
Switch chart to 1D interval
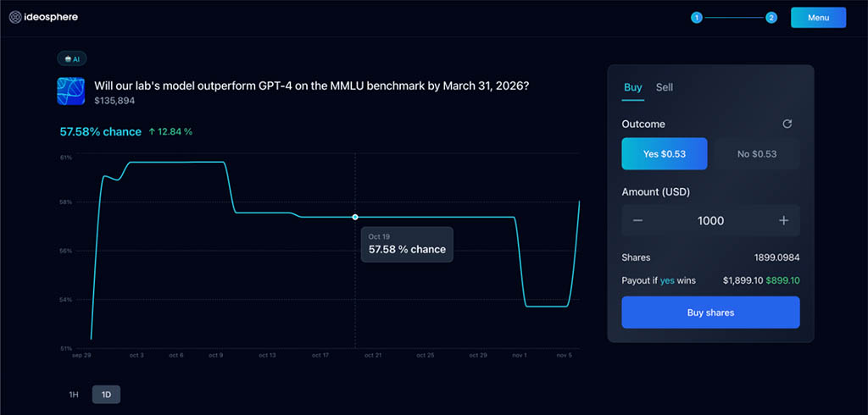[106, 395]
